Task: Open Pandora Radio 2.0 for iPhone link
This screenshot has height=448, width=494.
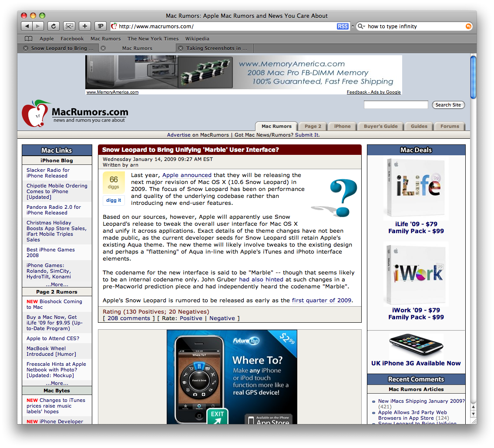Action: (x=54, y=210)
